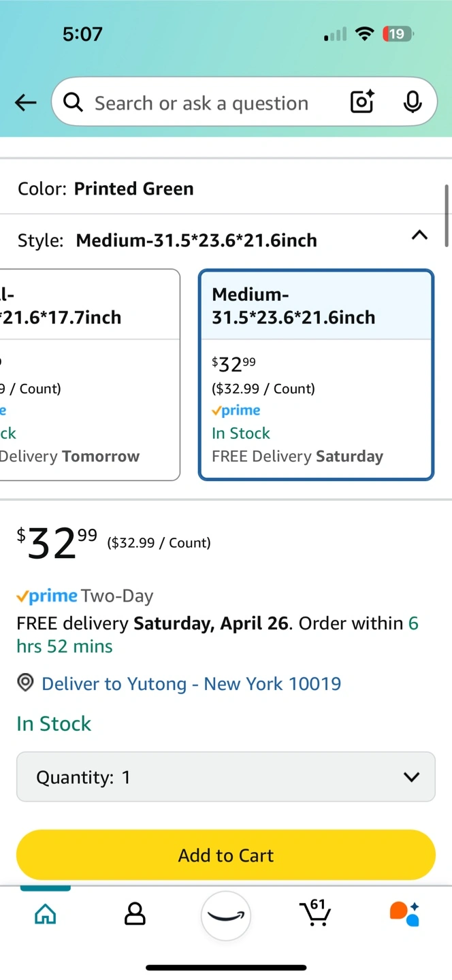Tap the delivery location pin icon
Viewport: 452px width, 980px height.
click(x=25, y=683)
